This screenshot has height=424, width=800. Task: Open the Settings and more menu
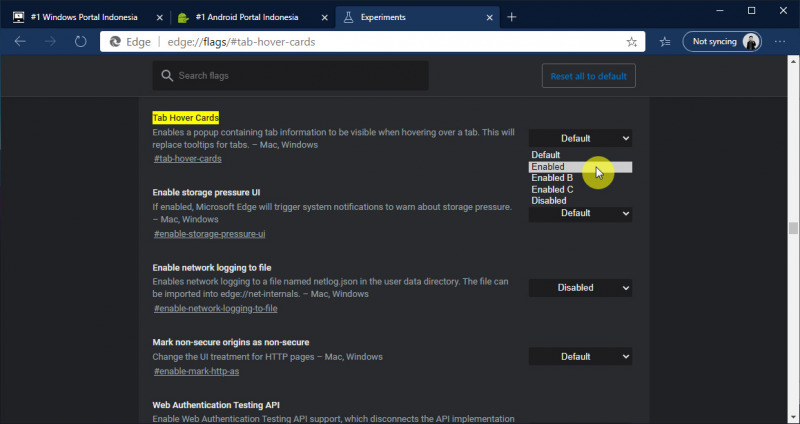pyautogui.click(x=780, y=42)
